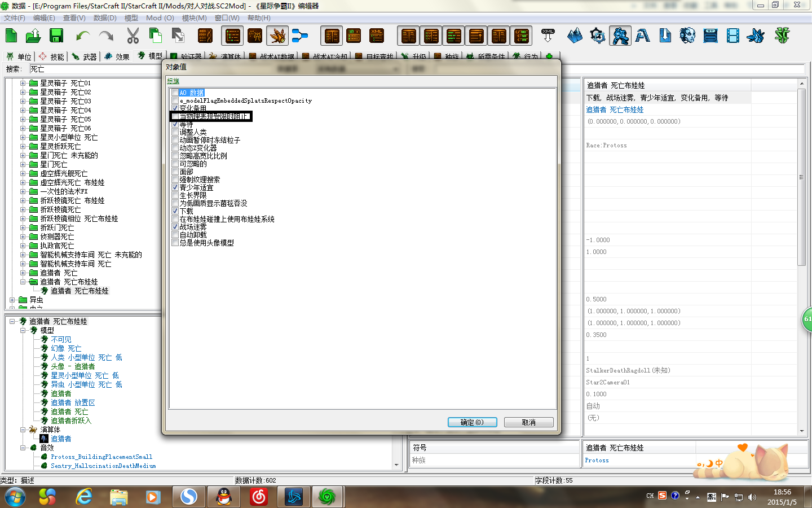The height and width of the screenshot is (508, 812).
Task: Open the Cutscenes film strip icon
Action: pyautogui.click(x=733, y=36)
